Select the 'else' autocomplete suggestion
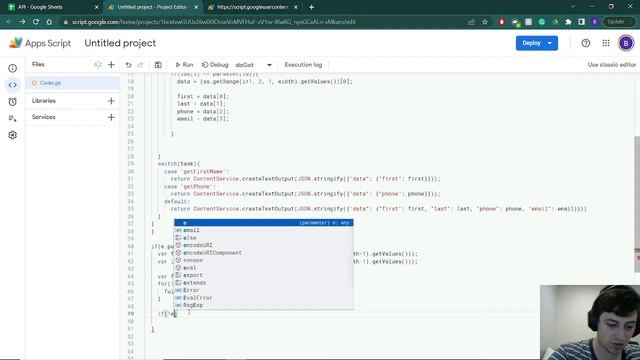This screenshot has width=640, height=360. 264,238
